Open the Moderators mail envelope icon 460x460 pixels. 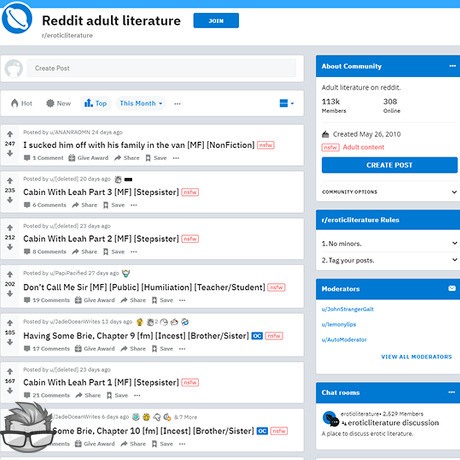pos(452,288)
